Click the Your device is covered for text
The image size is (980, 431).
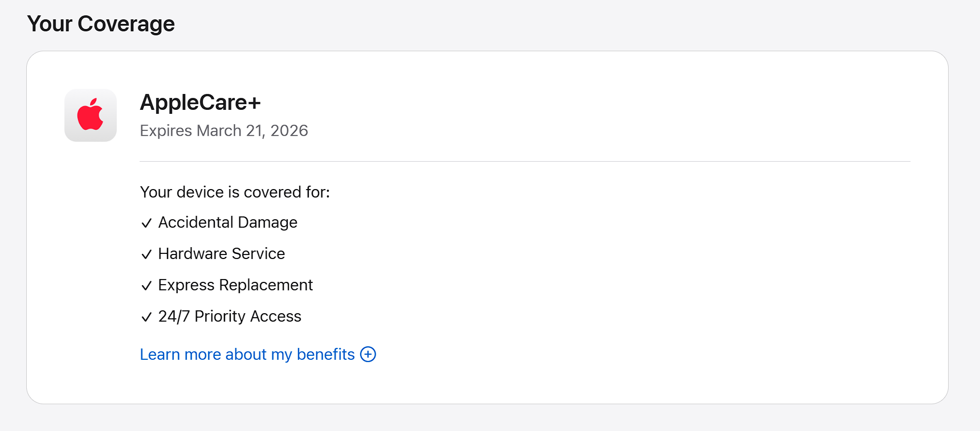click(235, 192)
